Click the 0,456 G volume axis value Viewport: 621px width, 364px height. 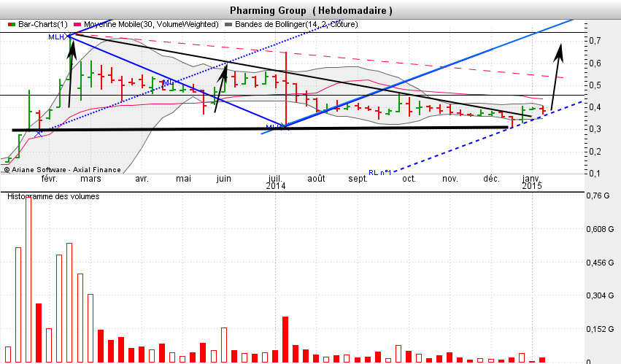click(600, 263)
